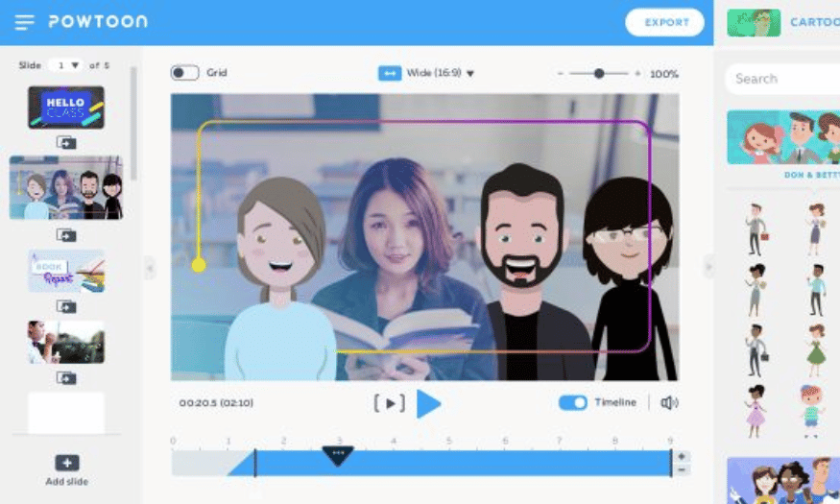Select the man in teal shirt character
The height and width of the screenshot is (504, 840).
[x=817, y=290]
